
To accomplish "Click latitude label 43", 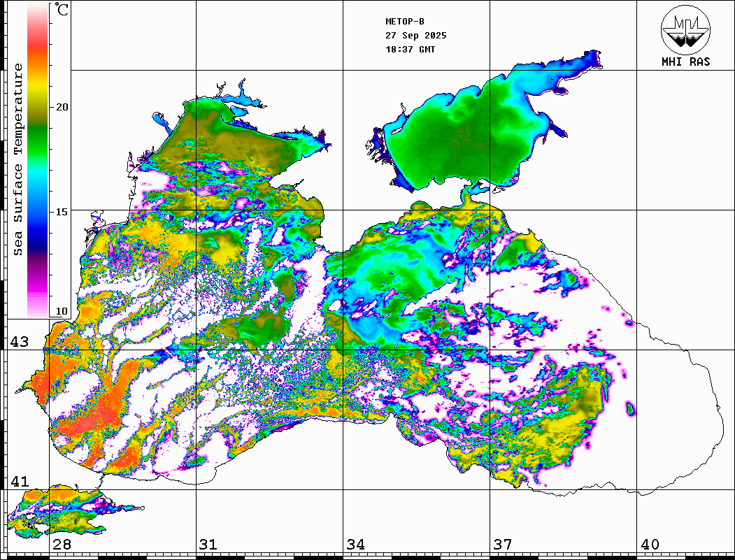I will 19,342.
